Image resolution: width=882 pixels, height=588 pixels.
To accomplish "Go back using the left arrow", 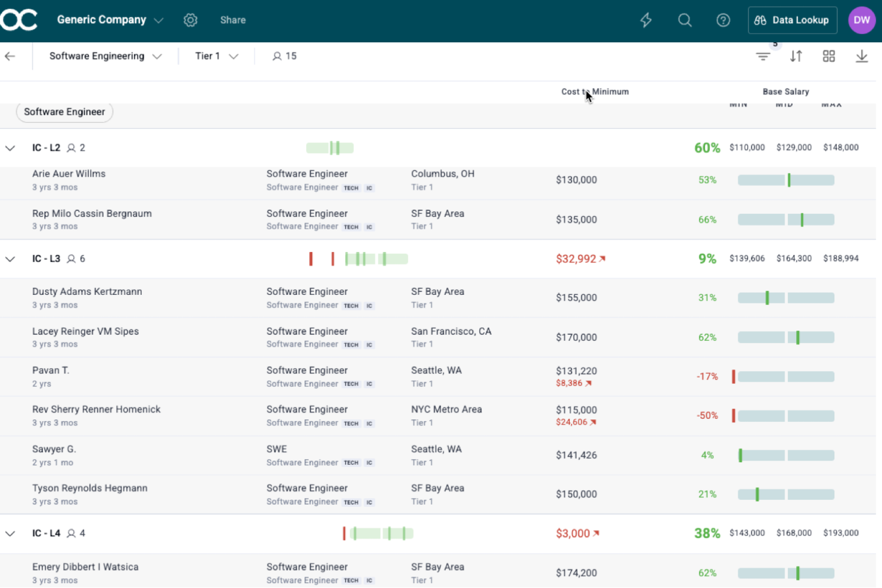I will 10,57.
